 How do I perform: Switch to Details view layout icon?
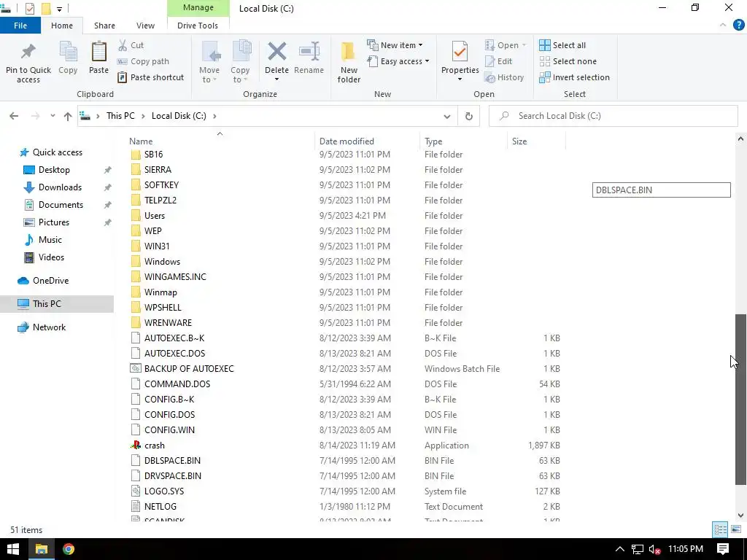(720, 529)
